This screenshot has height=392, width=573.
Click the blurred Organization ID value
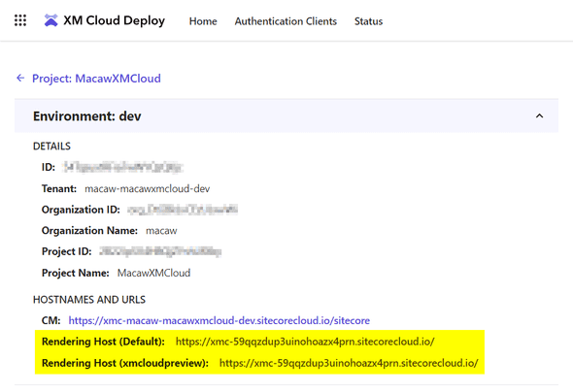[183, 210]
